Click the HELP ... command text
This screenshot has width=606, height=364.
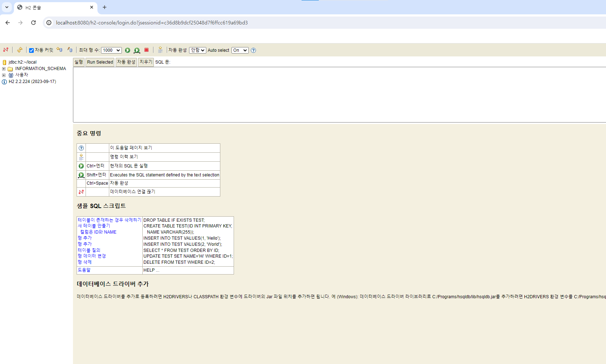pyautogui.click(x=151, y=270)
